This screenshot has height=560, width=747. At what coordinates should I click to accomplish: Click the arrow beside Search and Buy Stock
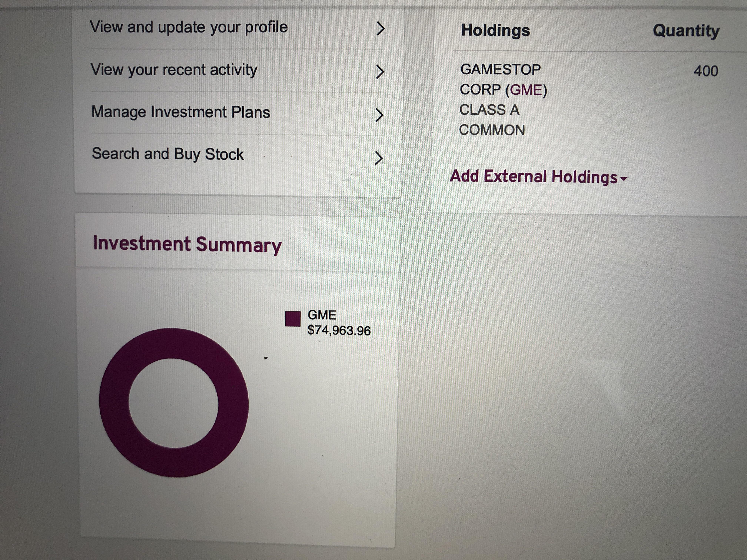click(x=379, y=158)
